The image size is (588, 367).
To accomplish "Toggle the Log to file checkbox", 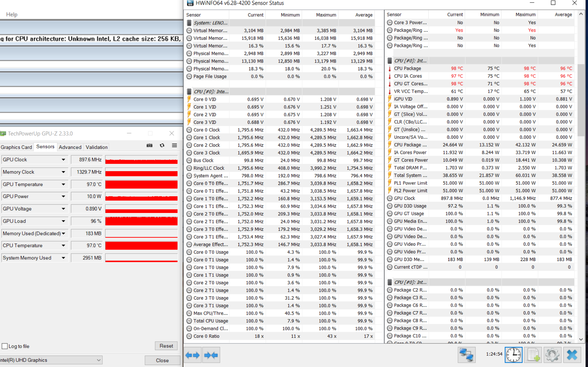I will coord(5,346).
